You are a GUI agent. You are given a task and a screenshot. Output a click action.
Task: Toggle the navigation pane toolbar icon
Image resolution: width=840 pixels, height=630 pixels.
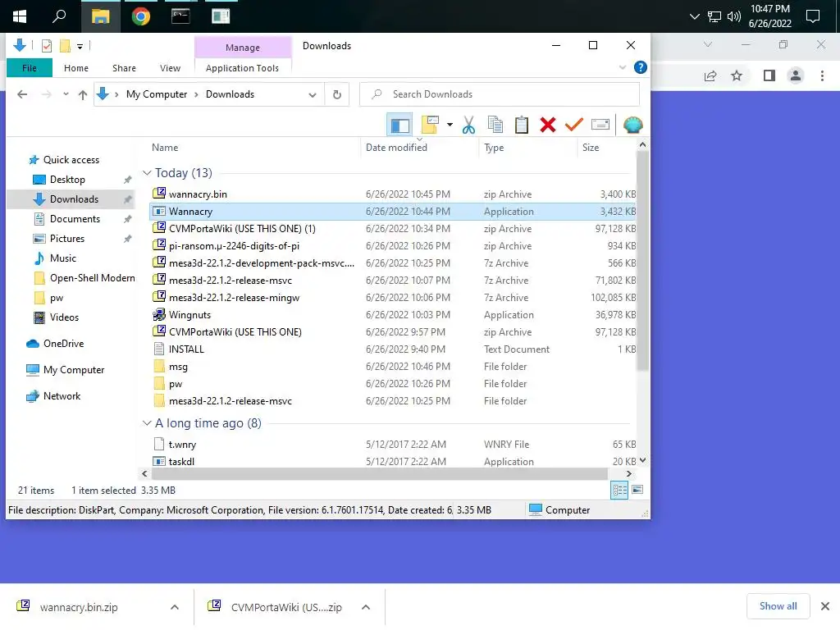pos(399,126)
